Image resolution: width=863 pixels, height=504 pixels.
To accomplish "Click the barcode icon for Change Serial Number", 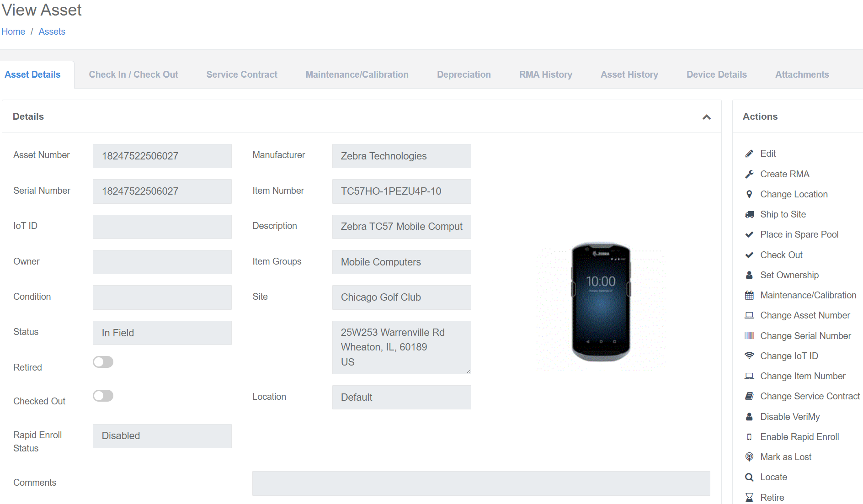I will tap(749, 336).
